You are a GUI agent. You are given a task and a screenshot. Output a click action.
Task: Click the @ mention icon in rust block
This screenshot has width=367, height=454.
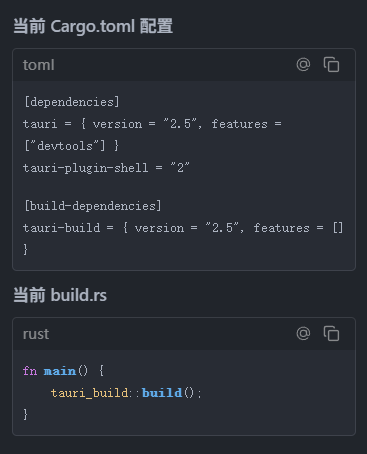(x=303, y=333)
